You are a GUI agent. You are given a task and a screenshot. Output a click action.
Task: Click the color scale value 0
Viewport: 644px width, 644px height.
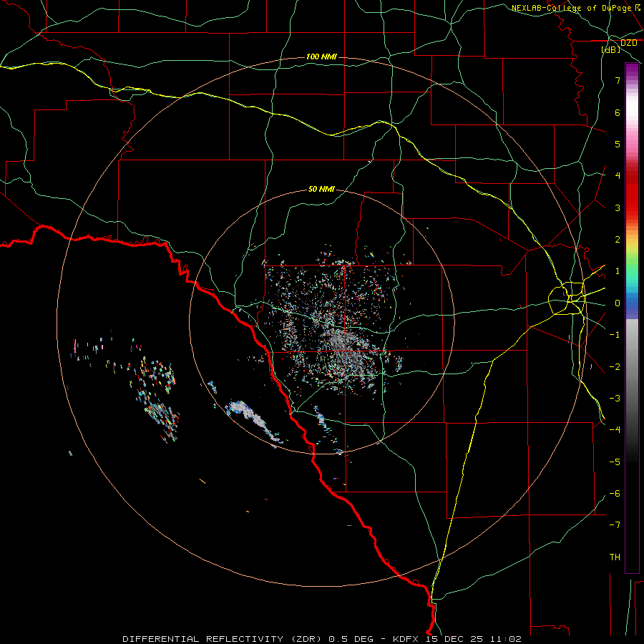coord(618,303)
